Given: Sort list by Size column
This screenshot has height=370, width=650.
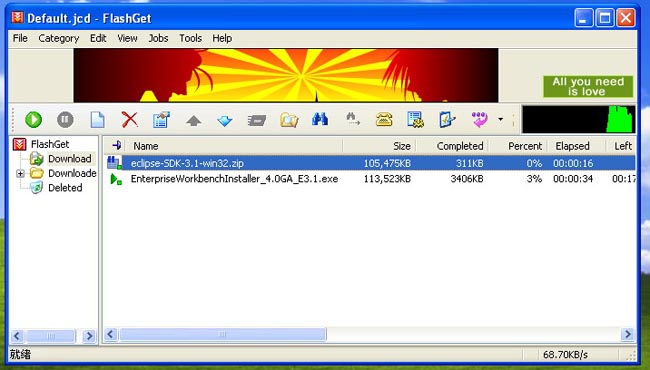Looking at the screenshot, I should (379, 146).
